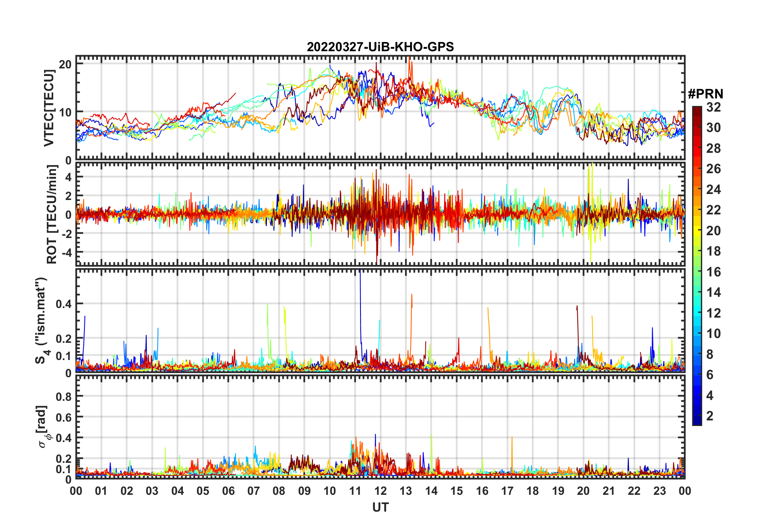
Task: Click the 20 tick on VTEC axis
Action: pos(65,64)
